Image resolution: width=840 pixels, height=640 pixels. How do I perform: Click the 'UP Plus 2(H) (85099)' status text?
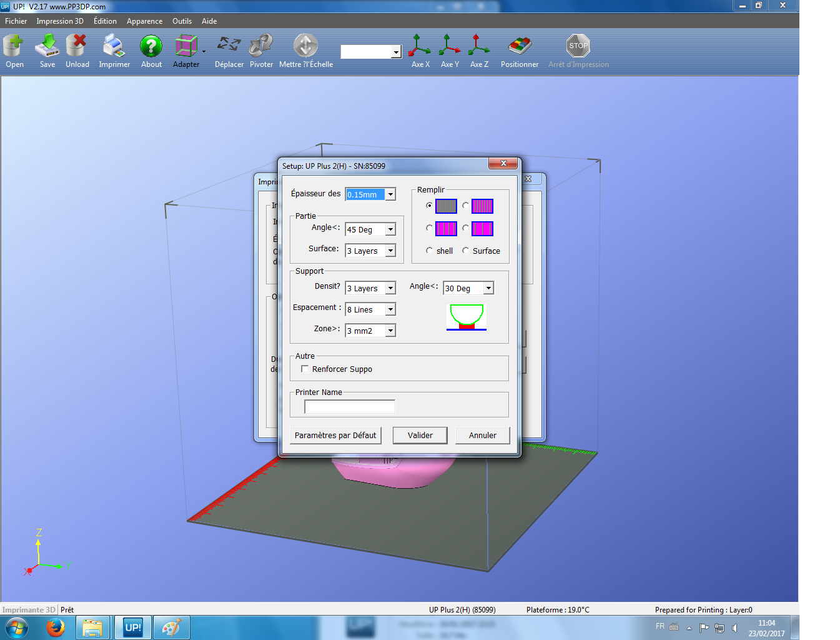(462, 610)
